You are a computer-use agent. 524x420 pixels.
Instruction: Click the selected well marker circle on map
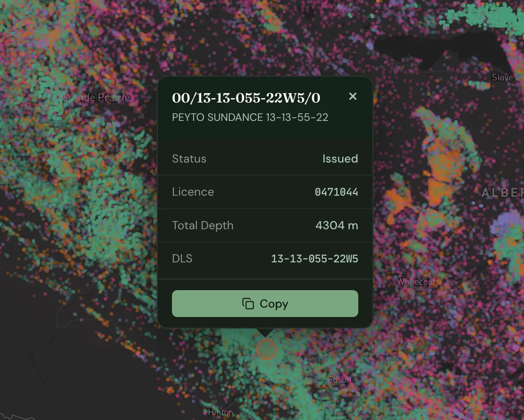(x=266, y=349)
